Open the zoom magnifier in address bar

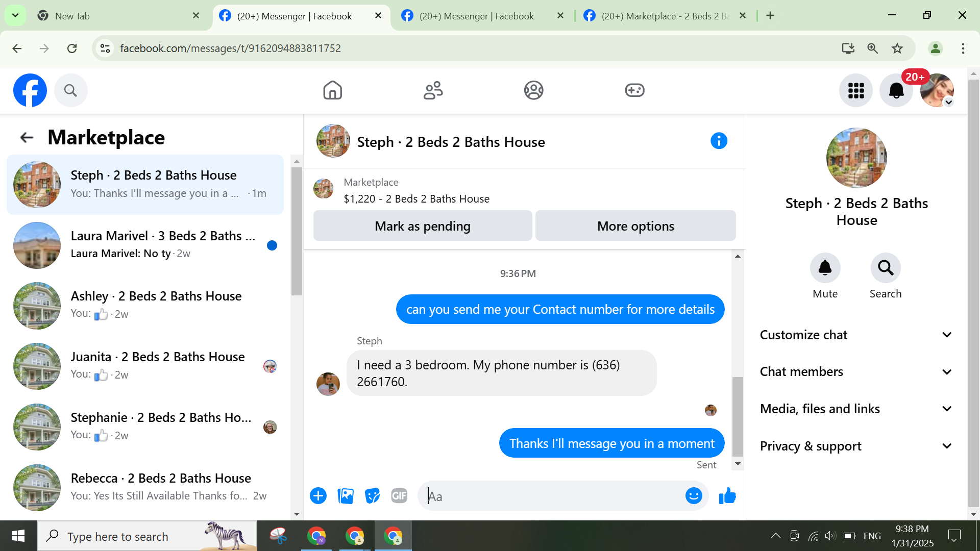point(872,48)
